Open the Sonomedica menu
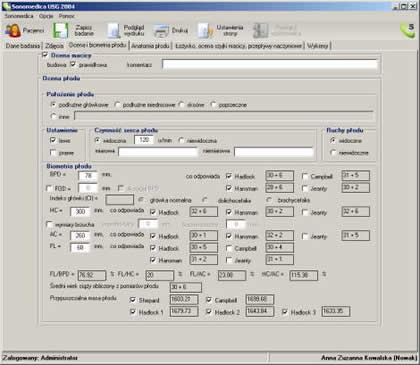This screenshot has height=365, width=420. pyautogui.click(x=19, y=16)
